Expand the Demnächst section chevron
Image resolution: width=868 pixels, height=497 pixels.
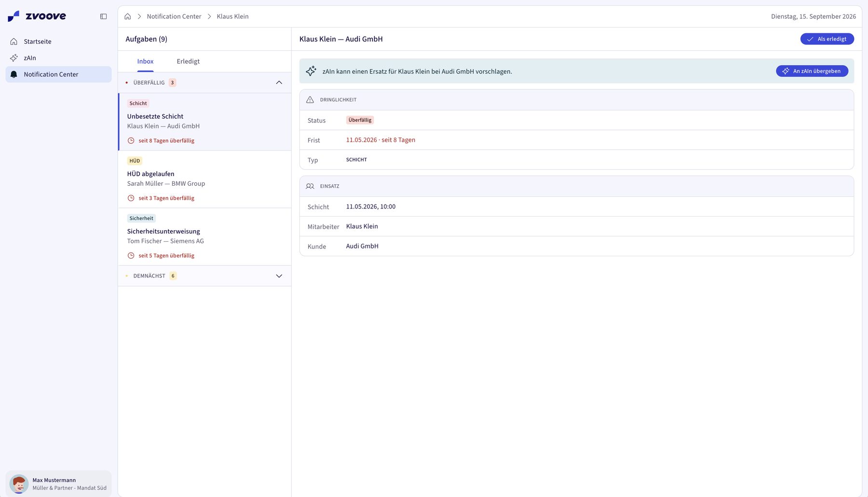point(279,276)
